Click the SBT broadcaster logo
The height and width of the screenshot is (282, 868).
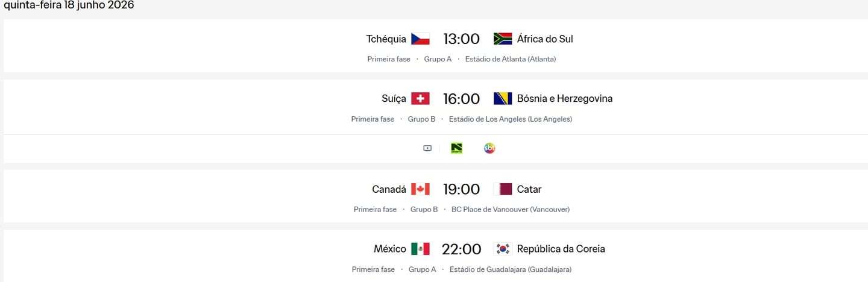[x=489, y=148]
